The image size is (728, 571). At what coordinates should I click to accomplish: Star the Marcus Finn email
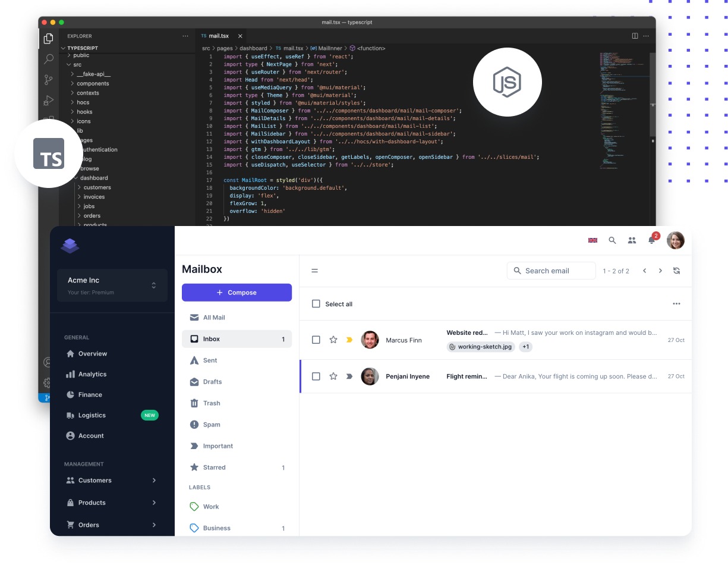(333, 340)
